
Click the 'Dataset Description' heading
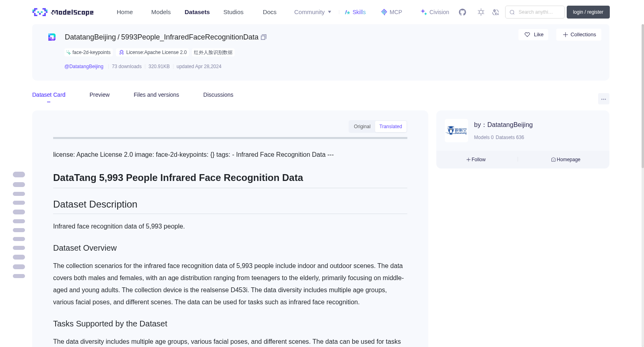click(x=95, y=204)
